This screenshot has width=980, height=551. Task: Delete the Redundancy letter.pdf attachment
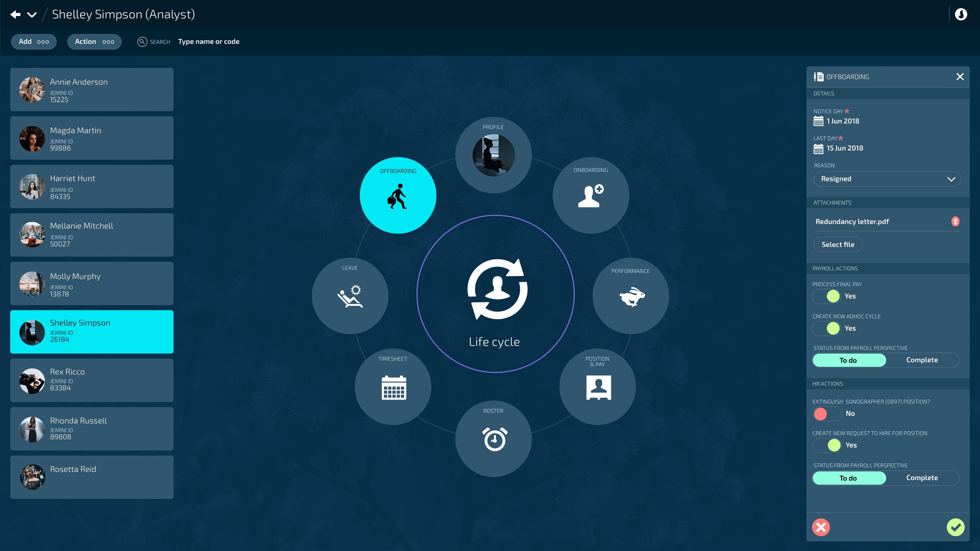(955, 221)
